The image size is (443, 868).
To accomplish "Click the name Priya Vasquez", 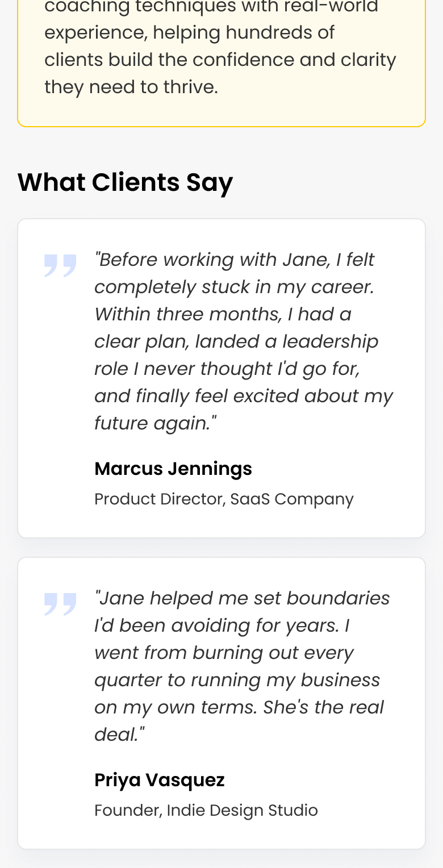I will coord(160,780).
